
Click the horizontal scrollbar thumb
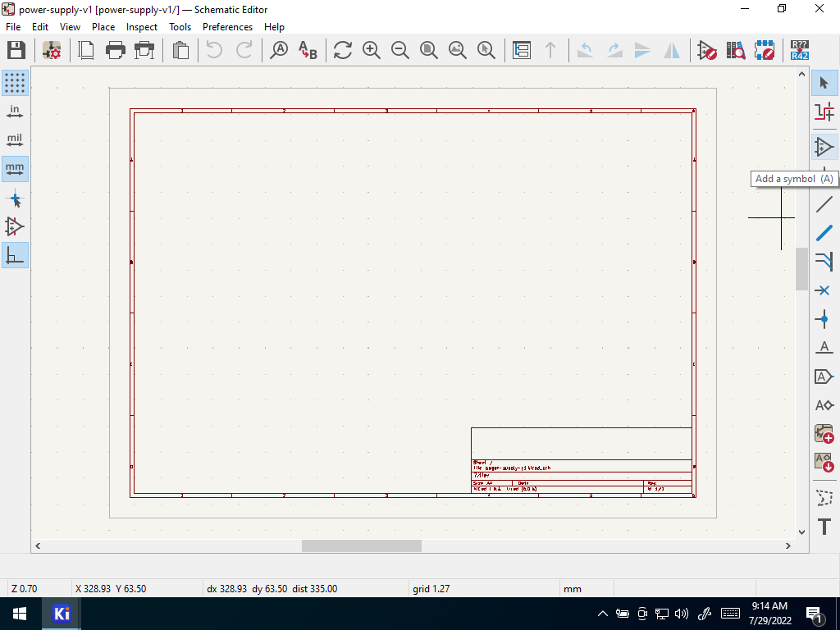pyautogui.click(x=362, y=546)
